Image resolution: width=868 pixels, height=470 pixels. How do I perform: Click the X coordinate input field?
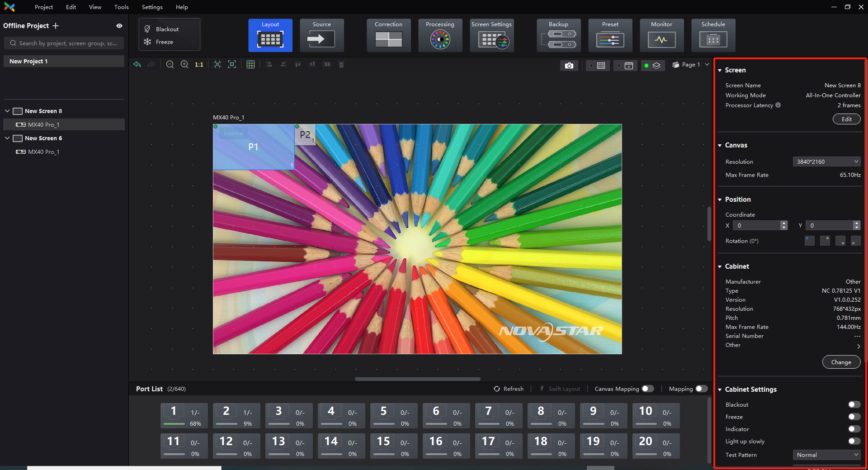pyautogui.click(x=757, y=225)
